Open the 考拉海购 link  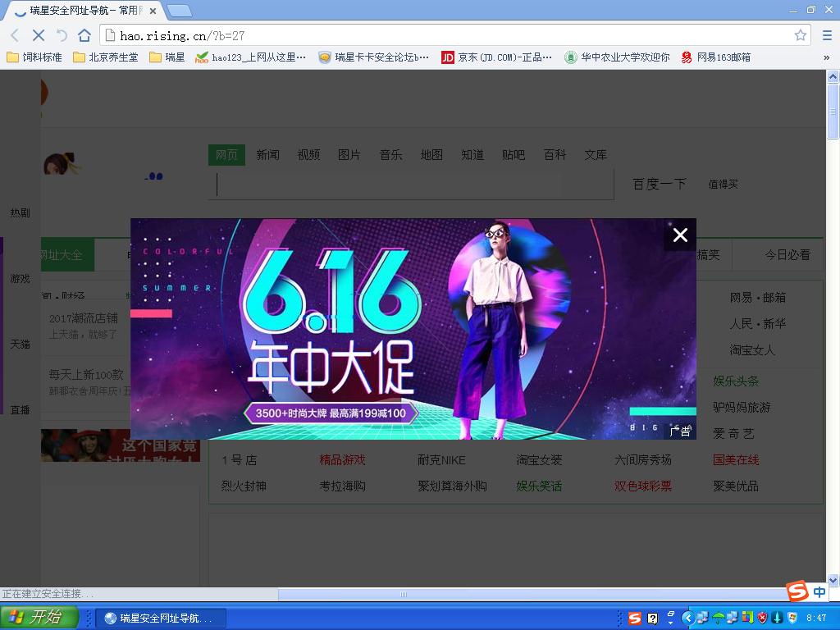[342, 486]
